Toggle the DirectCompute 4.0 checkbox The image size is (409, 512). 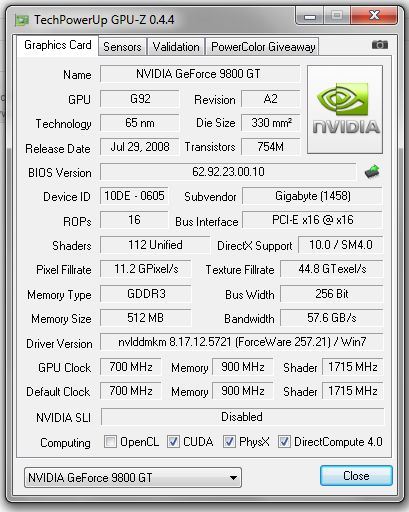click(284, 442)
